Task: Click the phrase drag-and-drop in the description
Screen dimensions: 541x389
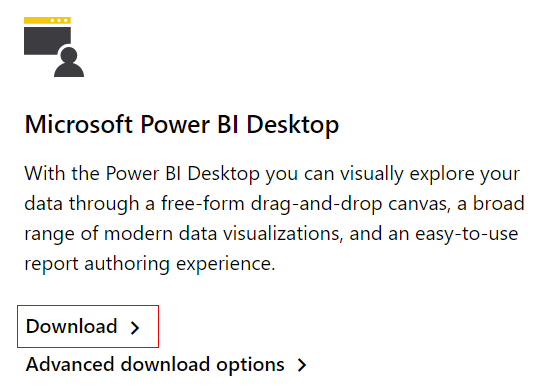Action: pyautogui.click(x=316, y=204)
